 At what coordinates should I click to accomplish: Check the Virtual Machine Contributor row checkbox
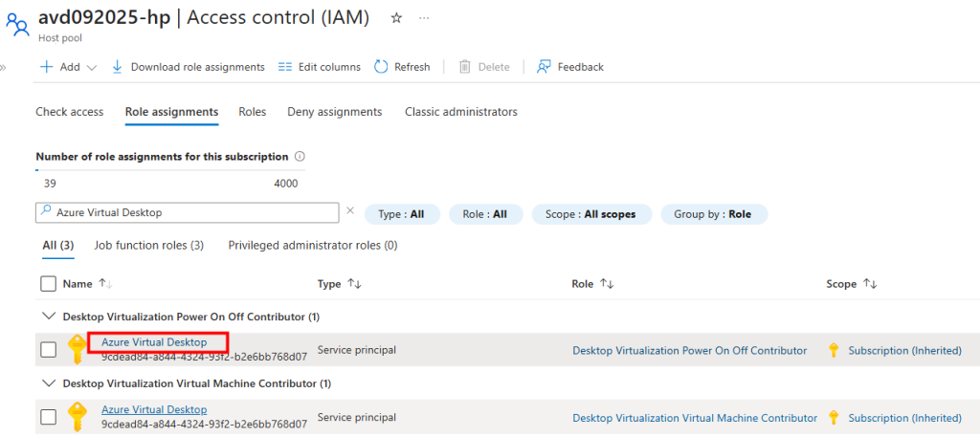pyautogui.click(x=48, y=417)
